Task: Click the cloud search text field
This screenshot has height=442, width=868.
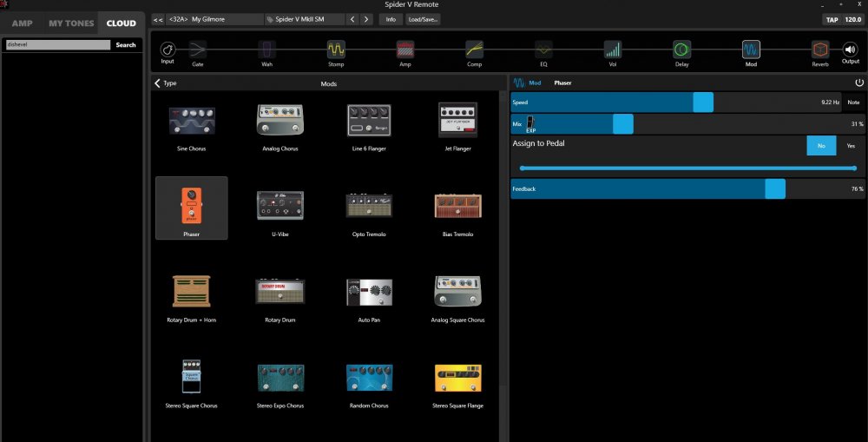Action: 58,45
